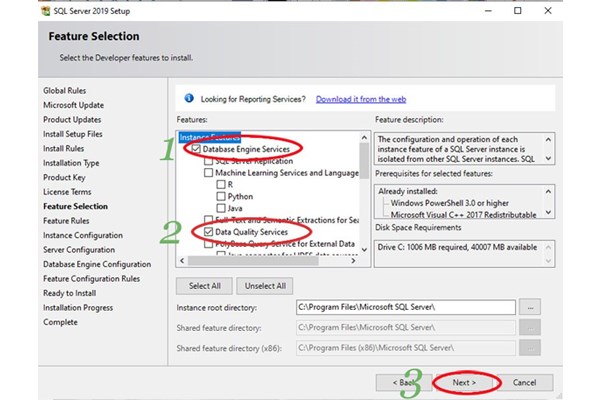Select the Feature Selection step in sidebar
Viewport: 600px width, 400px height.
coord(75,206)
